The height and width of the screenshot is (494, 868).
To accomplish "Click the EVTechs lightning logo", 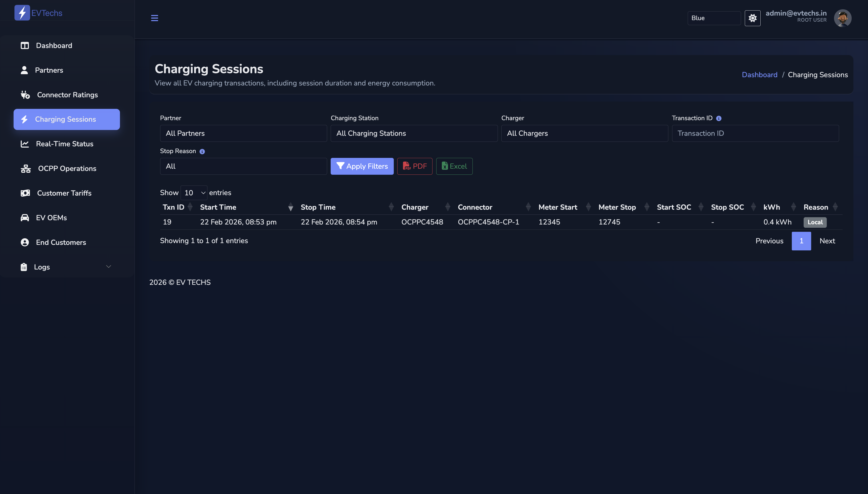I will click(x=22, y=13).
